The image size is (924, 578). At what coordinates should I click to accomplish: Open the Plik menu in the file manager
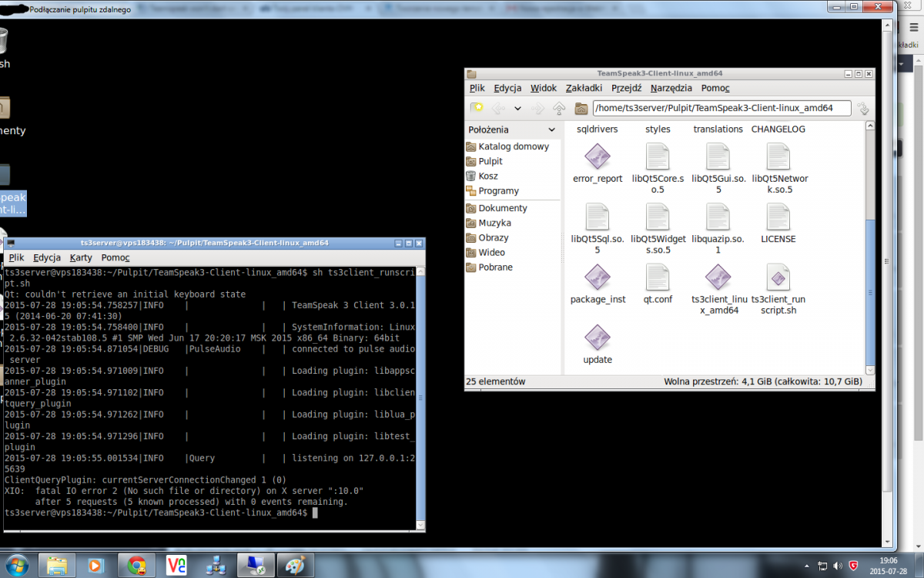pos(477,88)
